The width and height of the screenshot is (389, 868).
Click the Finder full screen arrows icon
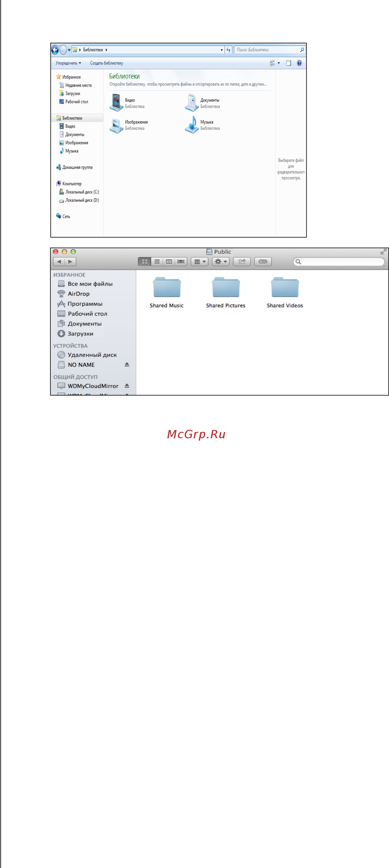point(383,252)
